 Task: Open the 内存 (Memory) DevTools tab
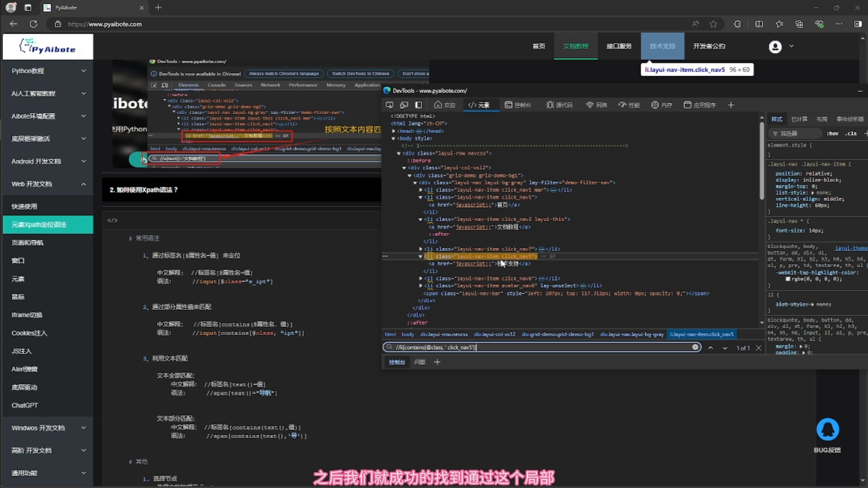pyautogui.click(x=662, y=105)
